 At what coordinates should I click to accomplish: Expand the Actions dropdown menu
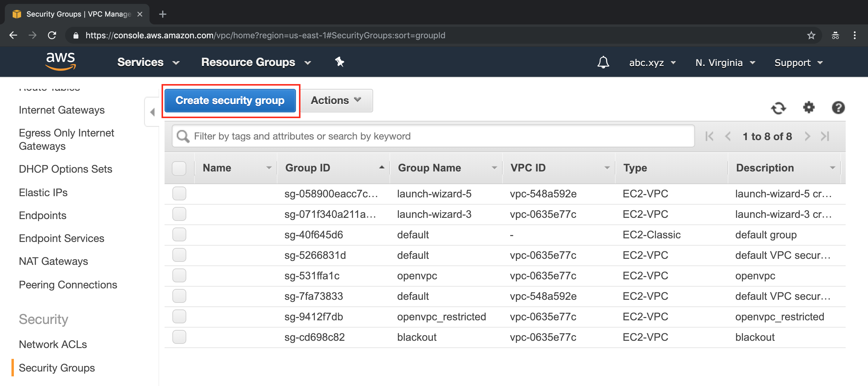336,100
